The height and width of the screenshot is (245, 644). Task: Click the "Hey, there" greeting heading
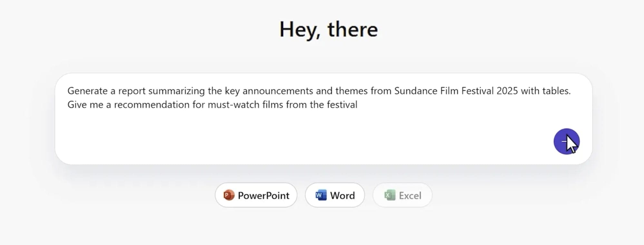point(328,29)
